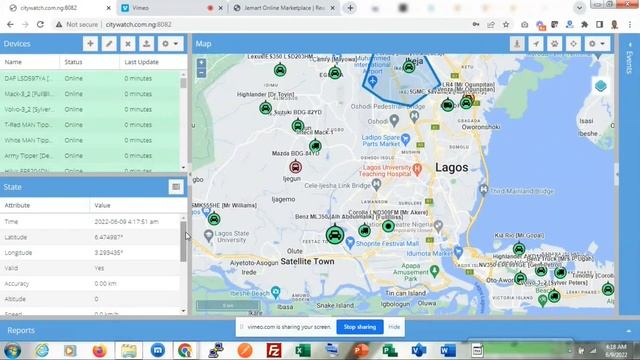The image size is (640, 360).
Task: Switch to the citywatch.com.ng:8082 tab
Action: click(60, 8)
